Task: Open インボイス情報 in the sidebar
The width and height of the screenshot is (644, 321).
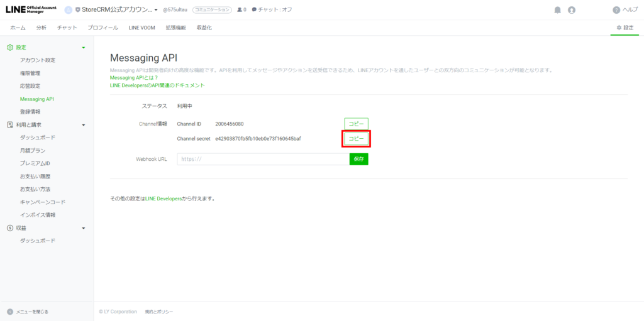Action: 37,215
